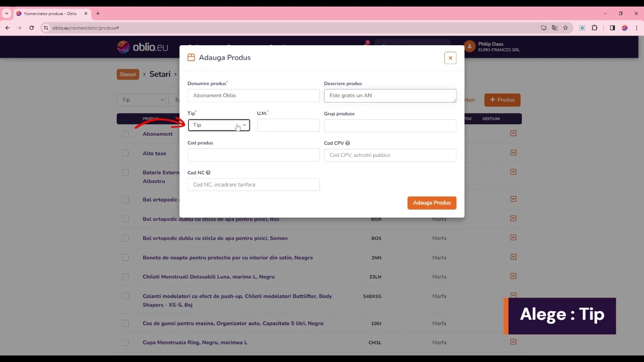This screenshot has height=362, width=644.
Task: Click the browser Back arrow
Action: (x=7, y=28)
